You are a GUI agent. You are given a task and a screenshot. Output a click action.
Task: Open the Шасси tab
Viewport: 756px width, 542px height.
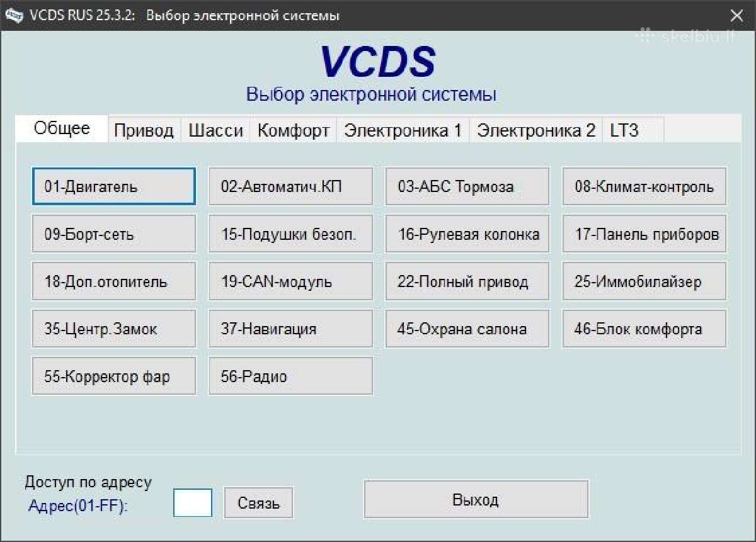click(215, 130)
